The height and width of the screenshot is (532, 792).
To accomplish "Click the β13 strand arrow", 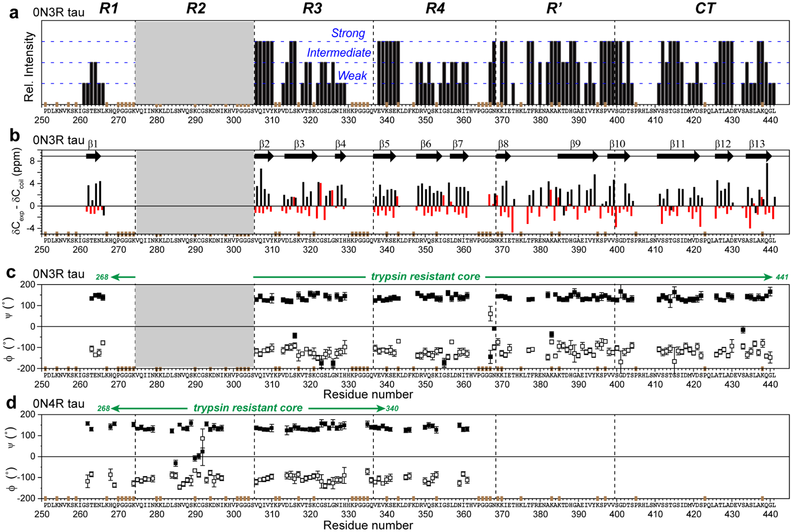I will coord(759,156).
